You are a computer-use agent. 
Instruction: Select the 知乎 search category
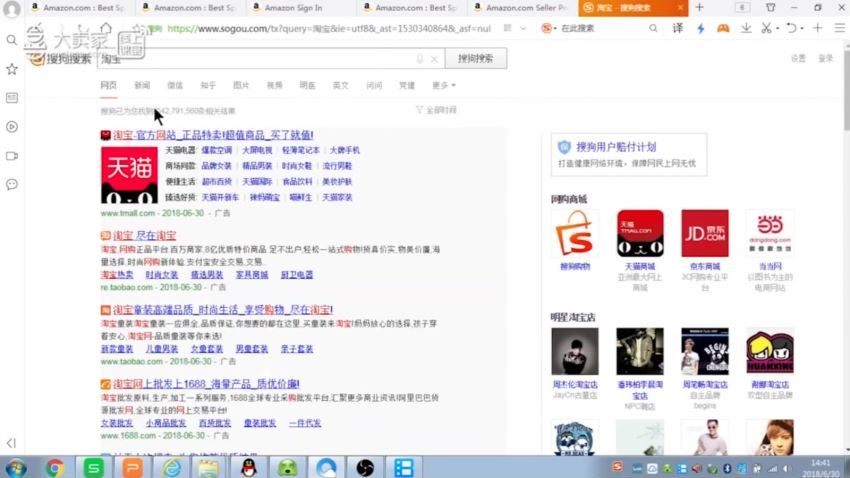(208, 85)
